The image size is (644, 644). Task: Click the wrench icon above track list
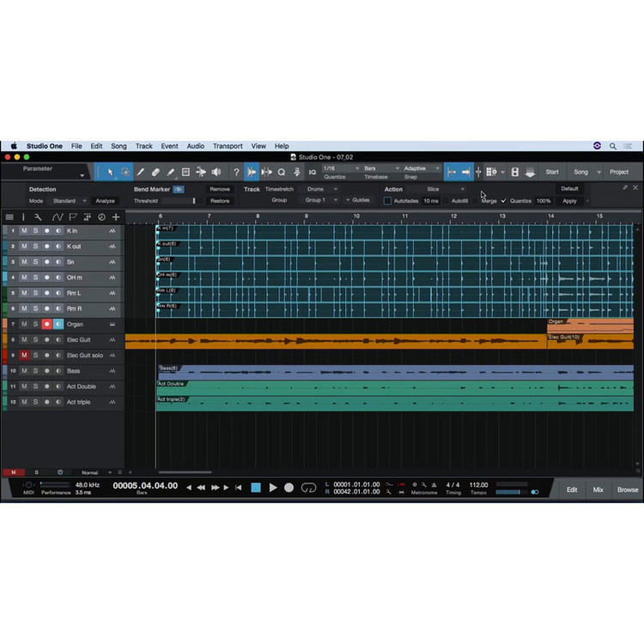[x=39, y=217]
